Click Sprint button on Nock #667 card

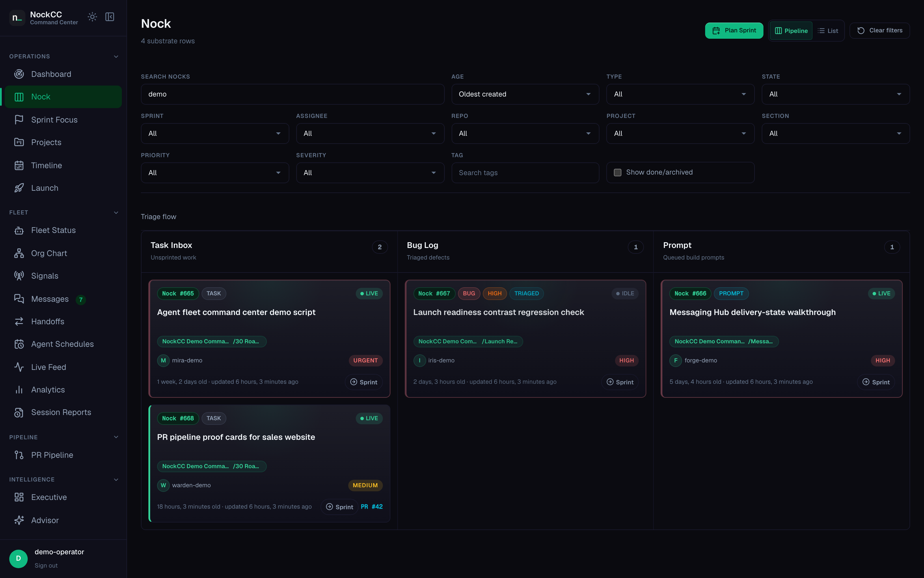click(620, 382)
